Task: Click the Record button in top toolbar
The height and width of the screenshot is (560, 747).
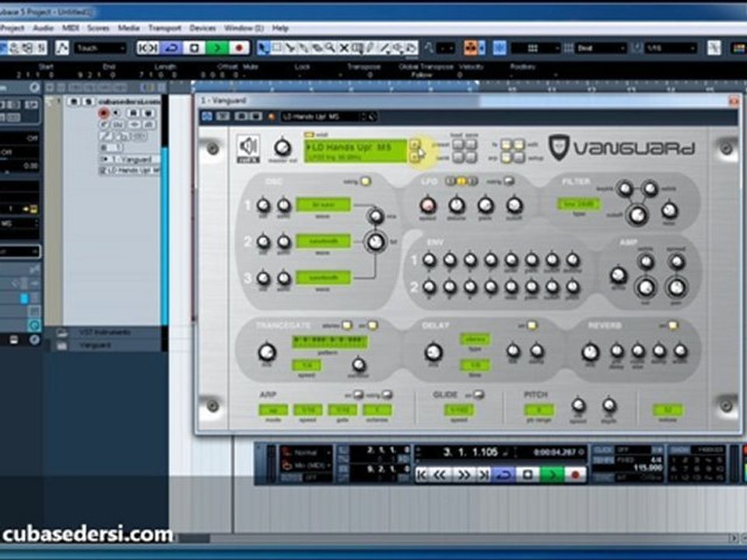Action: (x=240, y=47)
